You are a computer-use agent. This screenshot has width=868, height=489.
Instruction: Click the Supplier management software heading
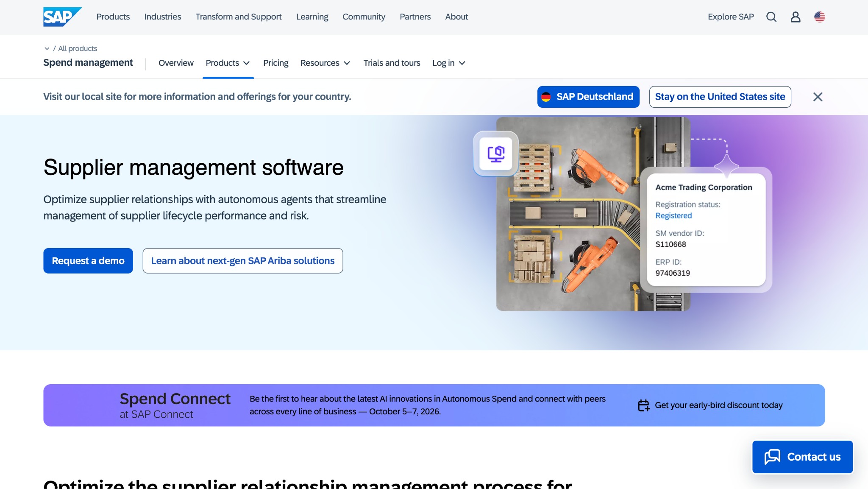[193, 167]
